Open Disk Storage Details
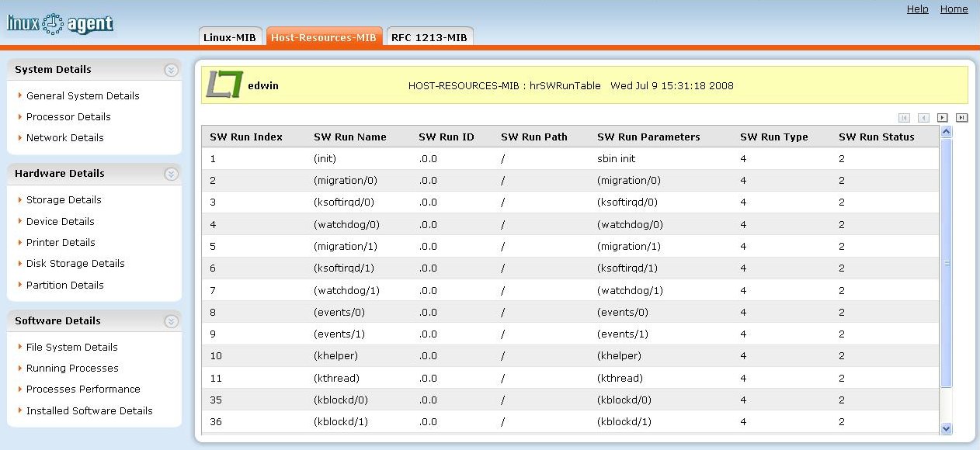Image resolution: width=980 pixels, height=450 pixels. coord(75,264)
